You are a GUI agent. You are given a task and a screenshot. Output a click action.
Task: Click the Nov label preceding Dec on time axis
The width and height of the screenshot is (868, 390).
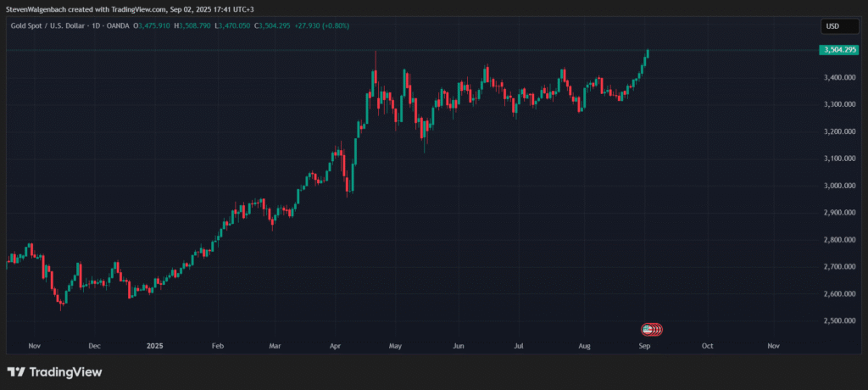click(34, 346)
